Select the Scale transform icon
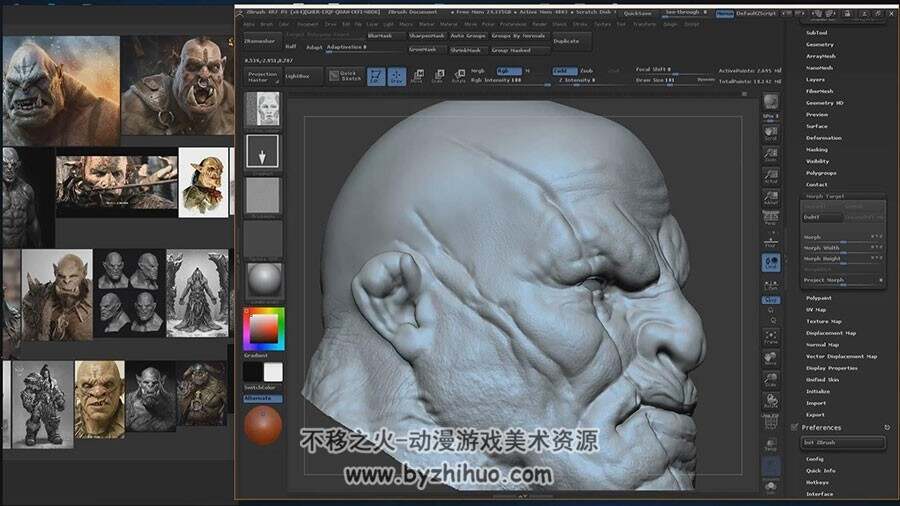Viewport: 900px width, 506px height. pos(439,76)
